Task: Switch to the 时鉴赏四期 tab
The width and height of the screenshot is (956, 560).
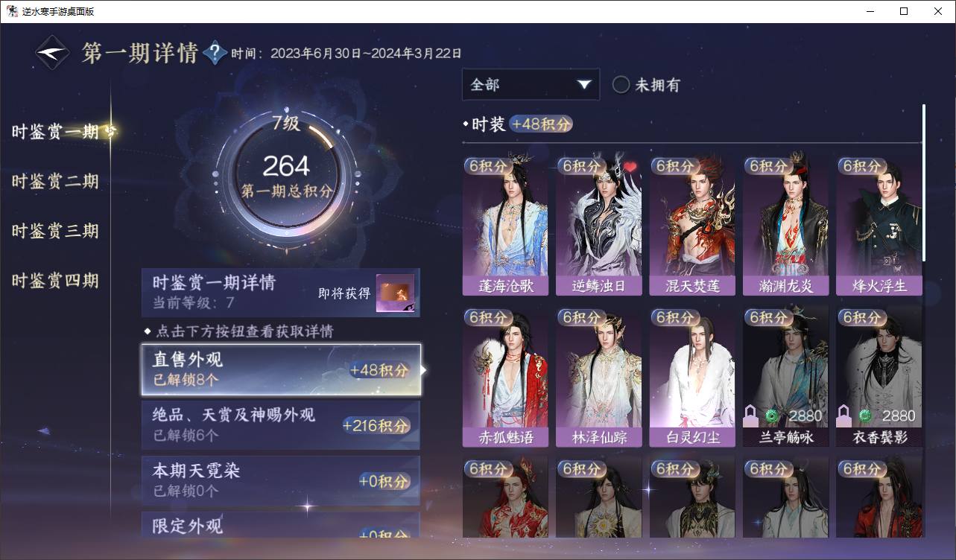Action: (55, 281)
